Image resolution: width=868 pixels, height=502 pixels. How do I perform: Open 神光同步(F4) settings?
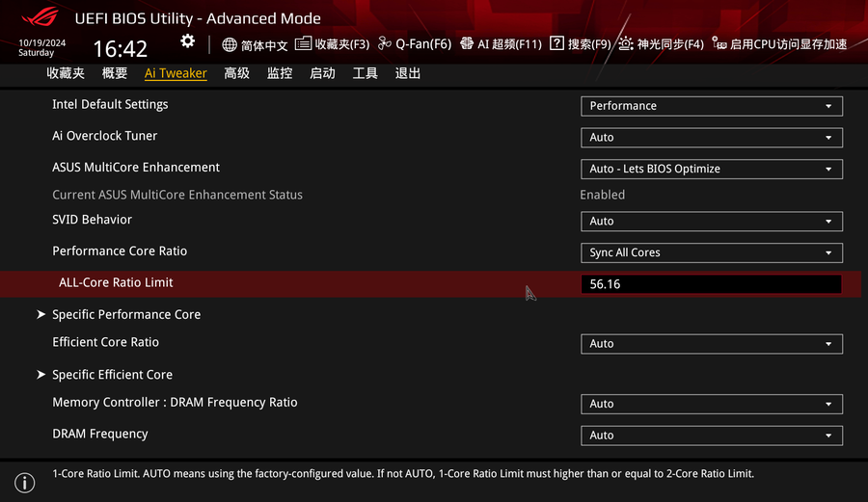point(670,44)
